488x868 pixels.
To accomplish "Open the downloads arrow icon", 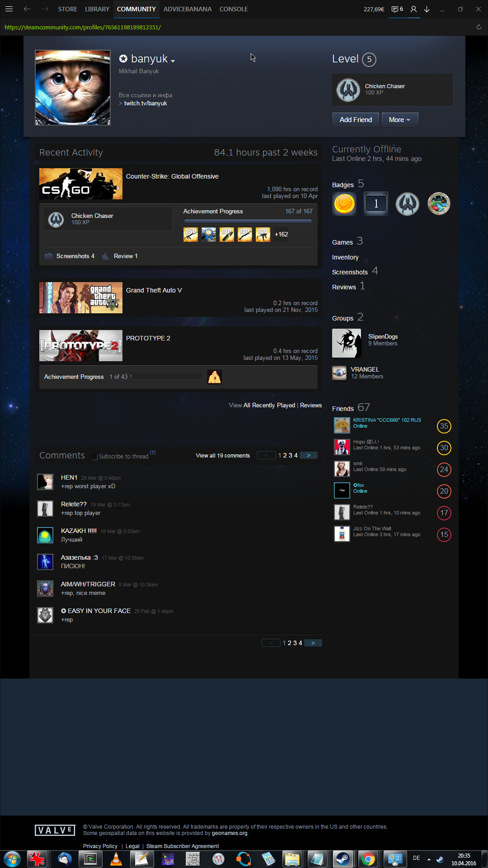I will 427,9.
